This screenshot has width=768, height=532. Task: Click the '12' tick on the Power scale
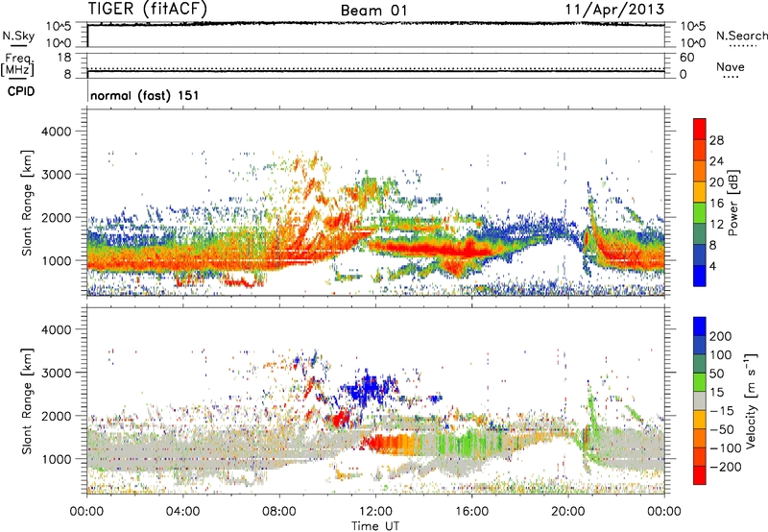point(716,225)
